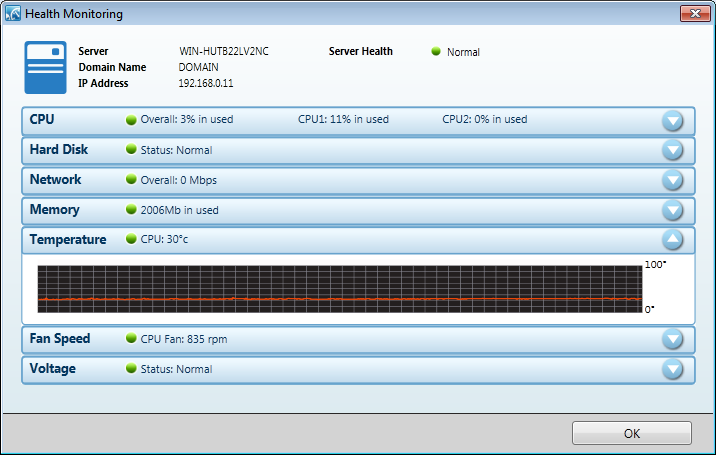Click the 'Server Health' label

(360, 51)
